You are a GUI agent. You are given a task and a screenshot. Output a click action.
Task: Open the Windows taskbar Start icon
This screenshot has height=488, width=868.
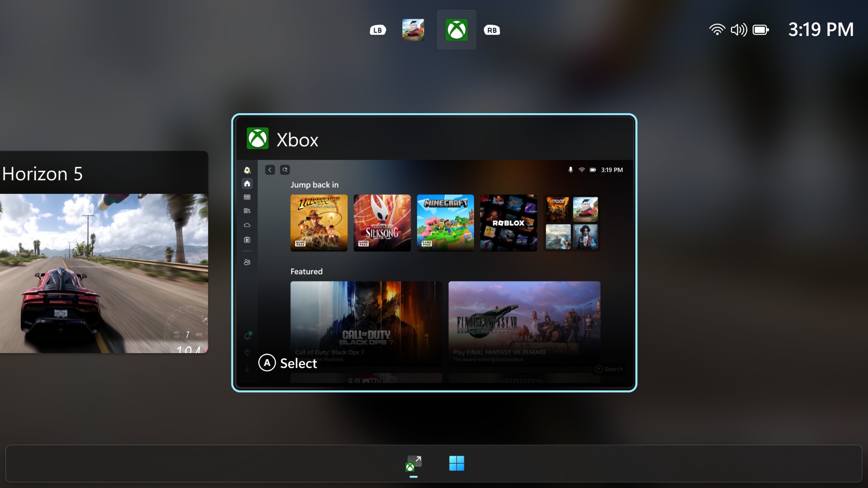(457, 464)
